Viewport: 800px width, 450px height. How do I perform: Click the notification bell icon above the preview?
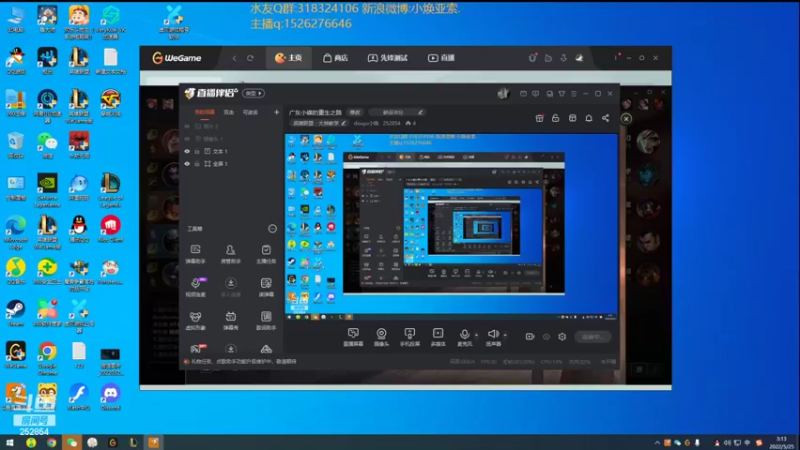click(589, 118)
